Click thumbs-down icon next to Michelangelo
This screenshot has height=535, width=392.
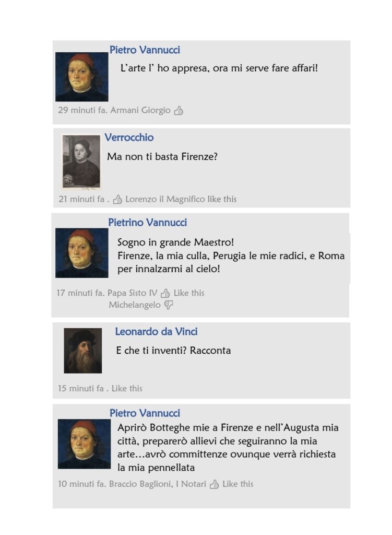(x=169, y=305)
